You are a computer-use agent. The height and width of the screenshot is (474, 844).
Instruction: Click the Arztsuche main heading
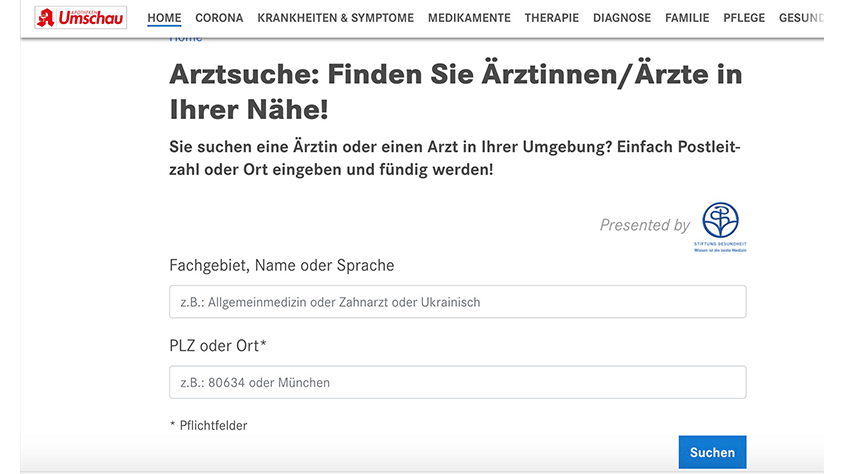(455, 90)
